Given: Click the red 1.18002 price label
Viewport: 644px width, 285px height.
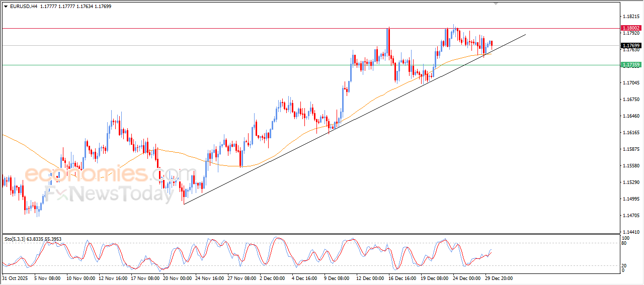Looking at the screenshot, I should point(630,28).
